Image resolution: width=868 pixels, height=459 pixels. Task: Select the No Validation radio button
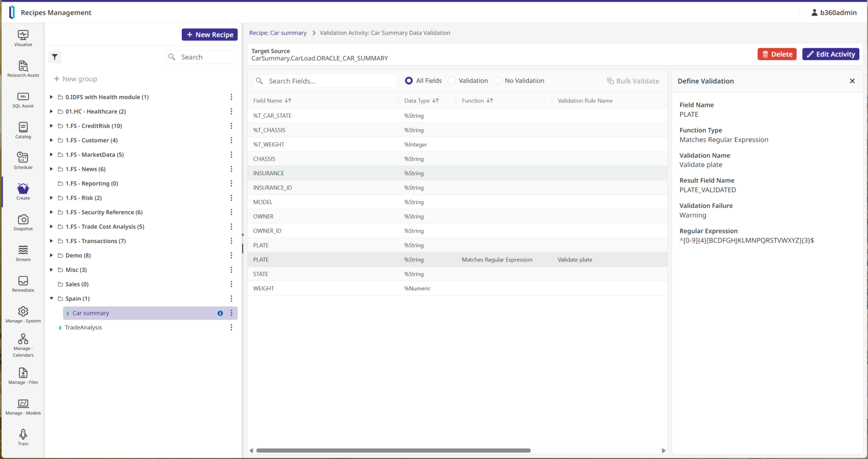(x=497, y=81)
